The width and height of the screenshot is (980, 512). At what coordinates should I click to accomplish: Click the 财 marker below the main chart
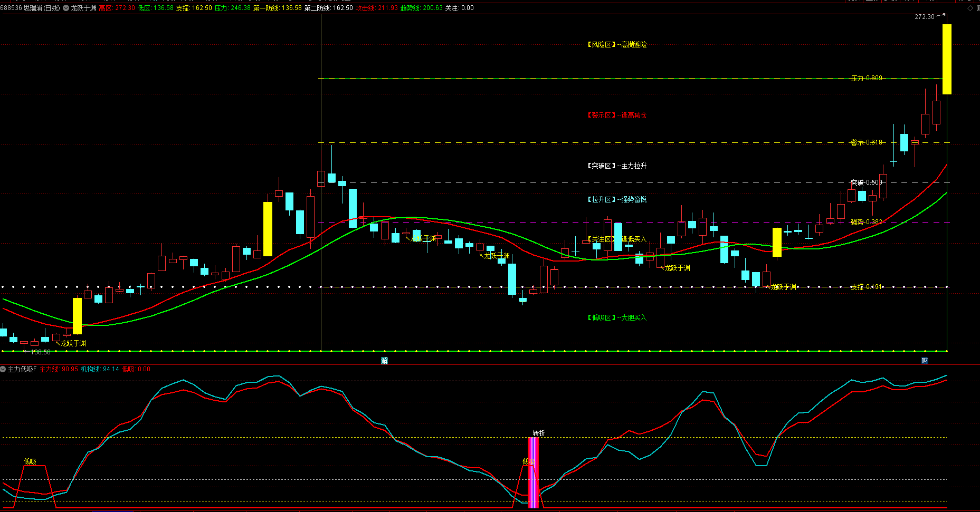[925, 361]
